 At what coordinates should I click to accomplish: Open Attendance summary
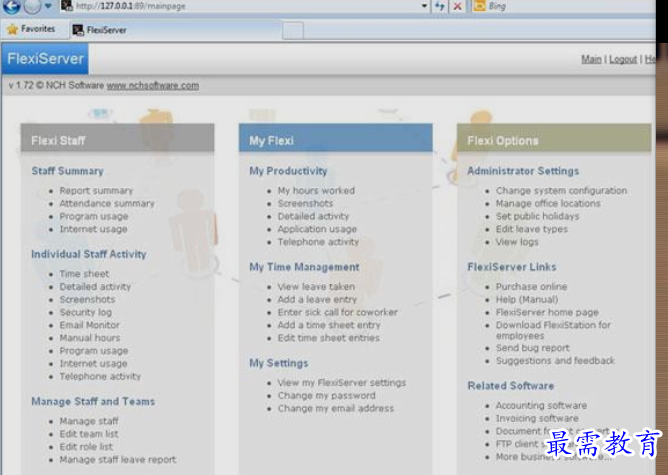107,203
